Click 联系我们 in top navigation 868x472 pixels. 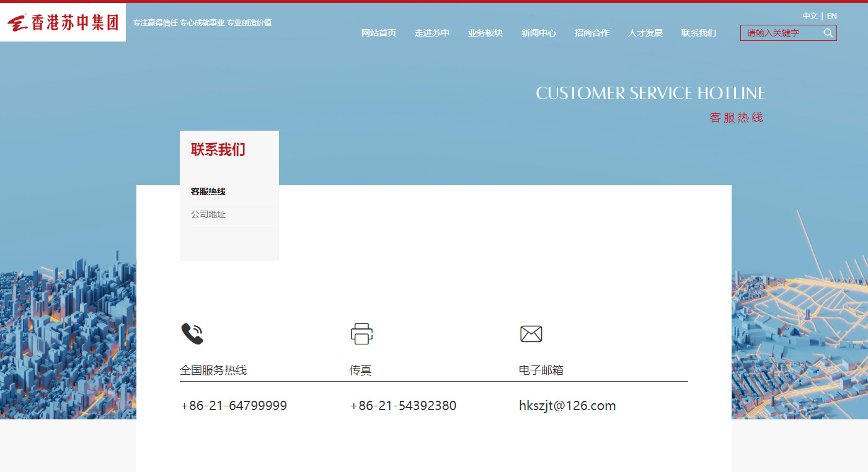click(x=698, y=33)
